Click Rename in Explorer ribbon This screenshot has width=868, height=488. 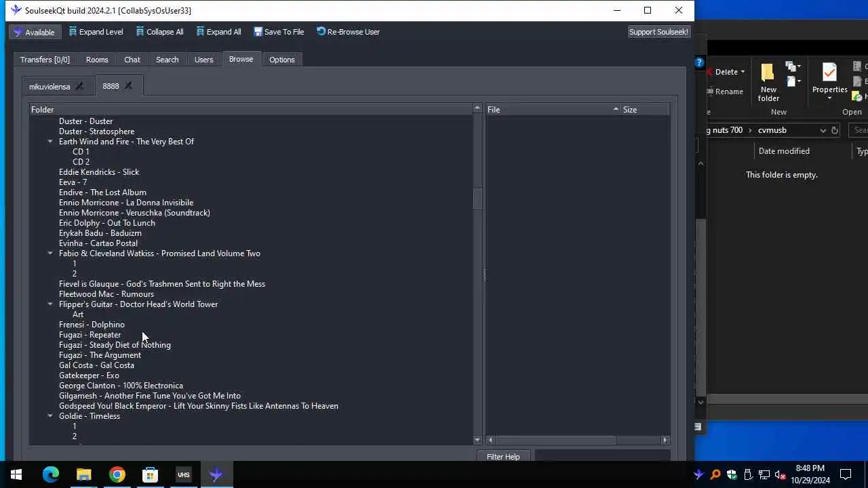coord(725,91)
